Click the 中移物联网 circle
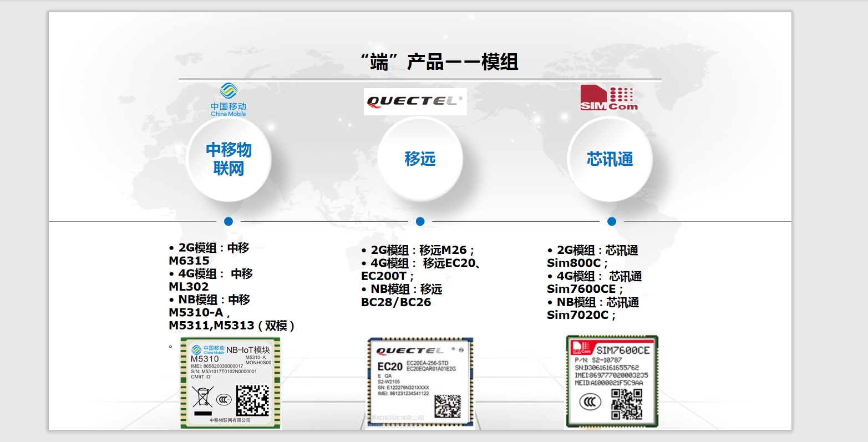Screen dimensions: 868x442 229,159
